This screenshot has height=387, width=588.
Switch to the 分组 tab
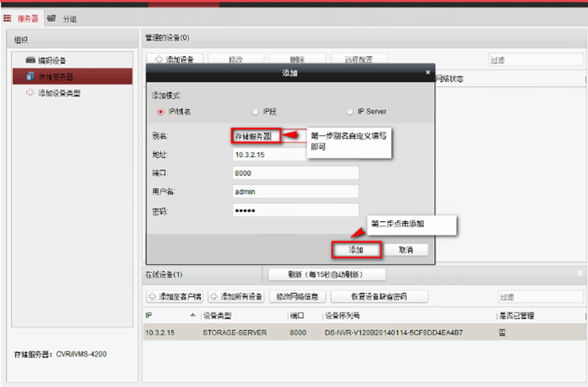tap(62, 18)
